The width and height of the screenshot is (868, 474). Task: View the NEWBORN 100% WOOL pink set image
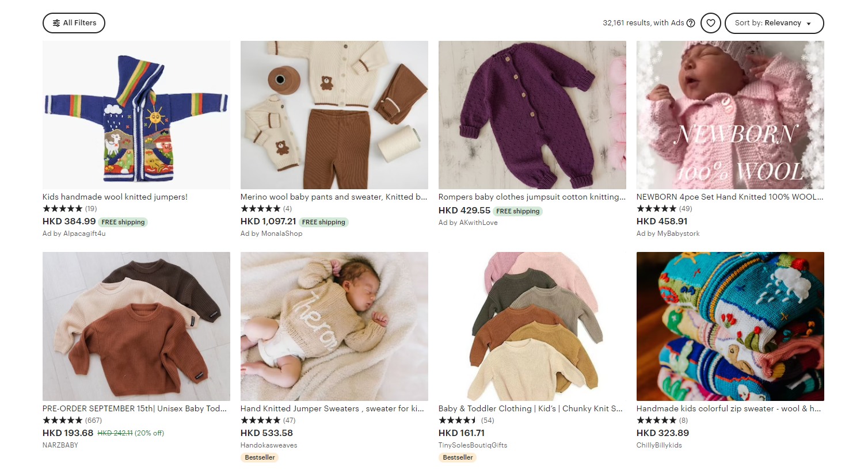[x=730, y=115]
